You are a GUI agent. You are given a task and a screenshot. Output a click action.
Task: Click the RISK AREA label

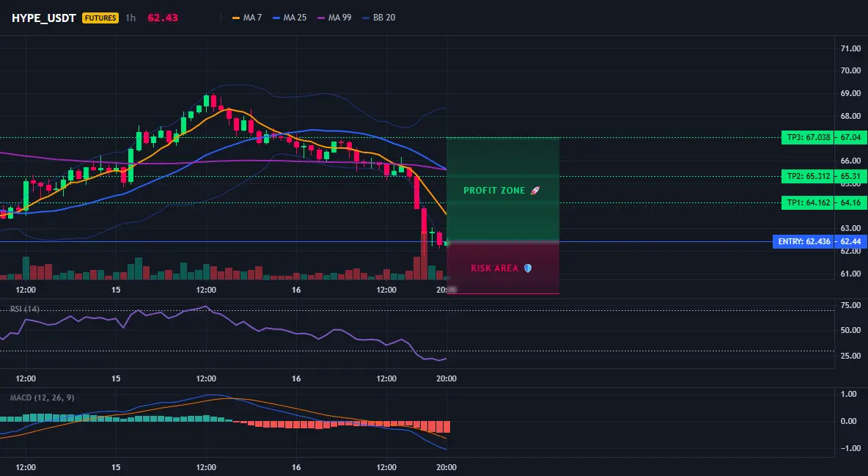point(494,268)
